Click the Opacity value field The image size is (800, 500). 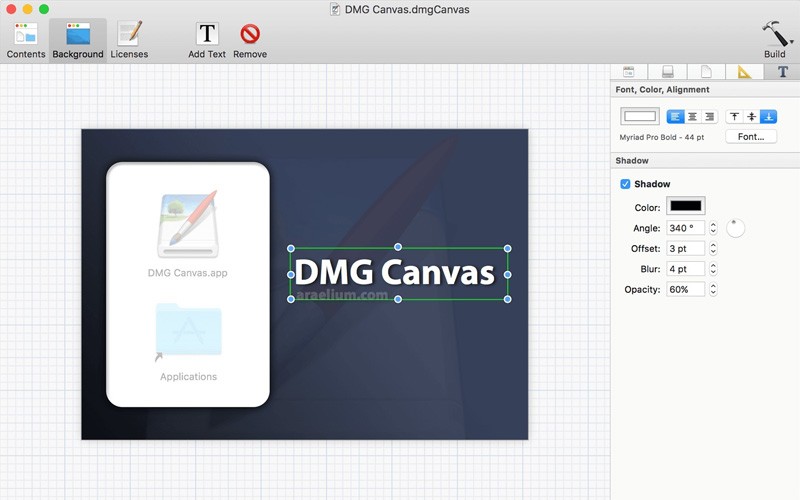(x=686, y=289)
